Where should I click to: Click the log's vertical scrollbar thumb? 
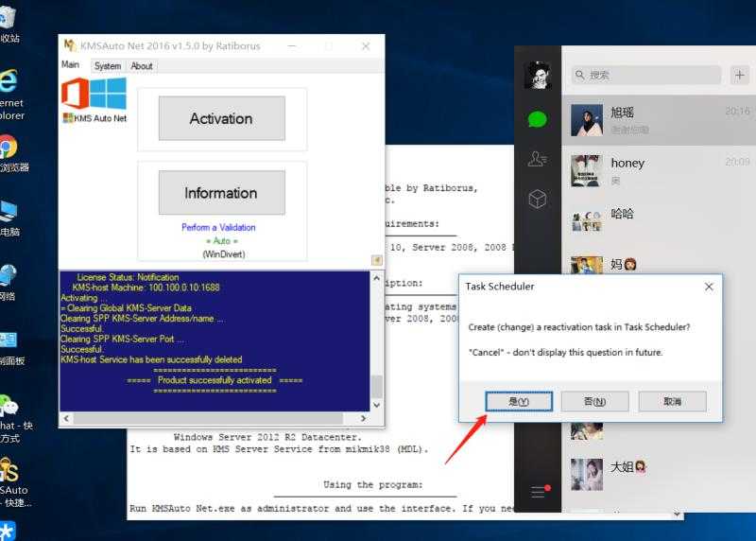click(376, 386)
